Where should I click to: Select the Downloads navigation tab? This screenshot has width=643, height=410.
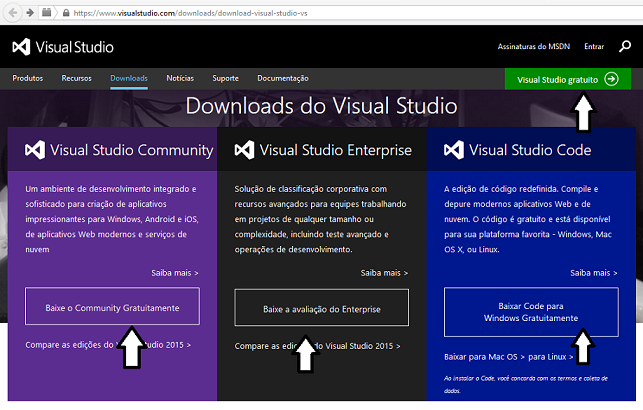[129, 78]
